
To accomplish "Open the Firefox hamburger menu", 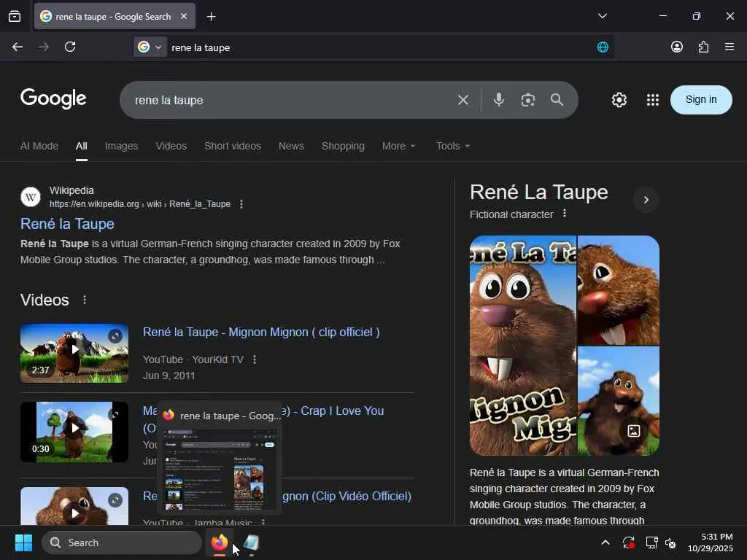I will [729, 47].
